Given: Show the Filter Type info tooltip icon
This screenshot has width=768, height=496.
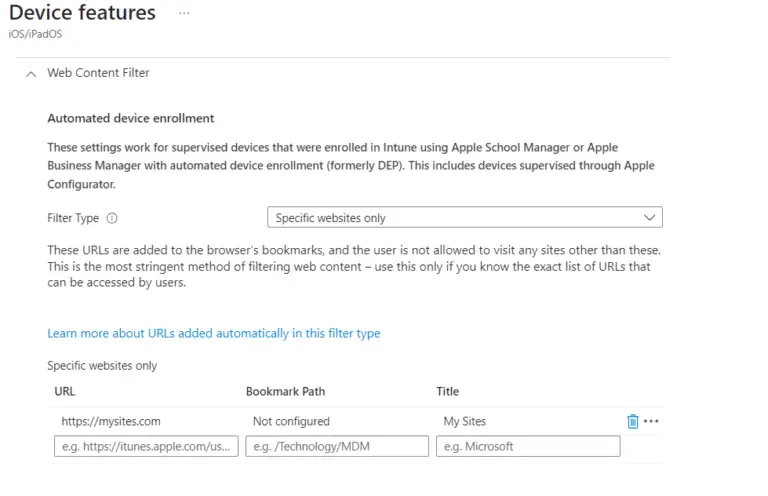Looking at the screenshot, I should coord(112,218).
